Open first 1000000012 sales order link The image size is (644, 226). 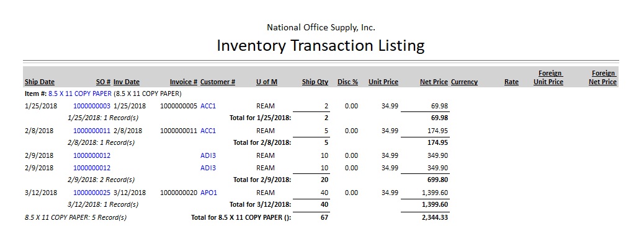point(92,155)
